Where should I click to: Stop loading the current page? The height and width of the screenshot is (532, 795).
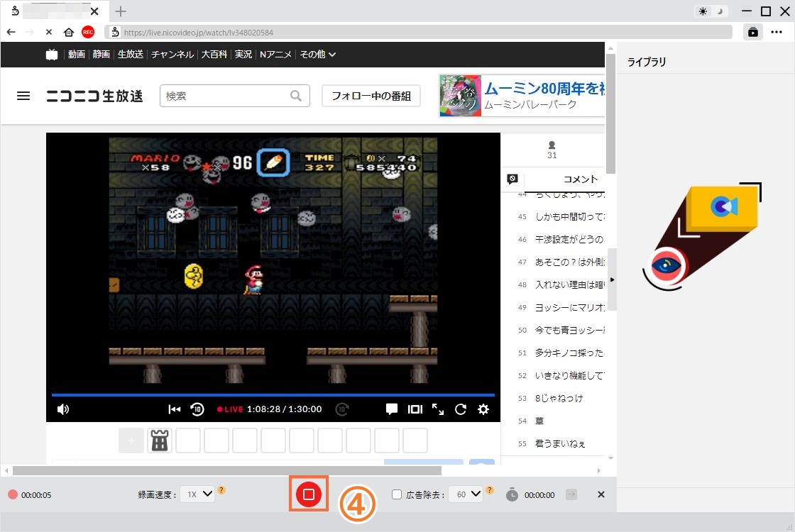49,32
